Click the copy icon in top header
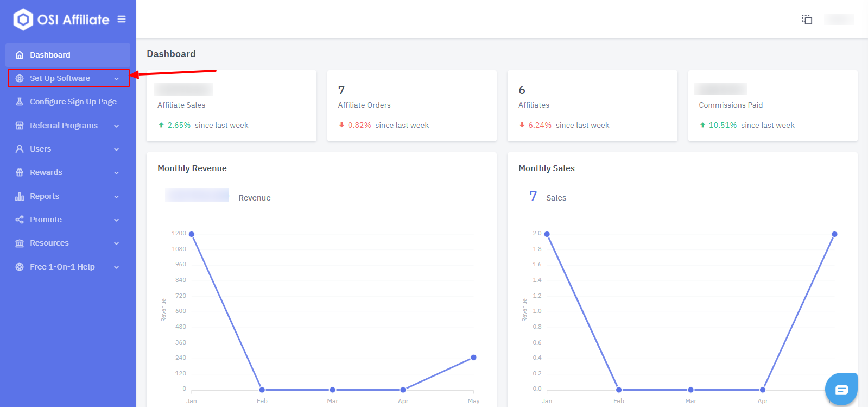This screenshot has width=868, height=407. tap(807, 20)
